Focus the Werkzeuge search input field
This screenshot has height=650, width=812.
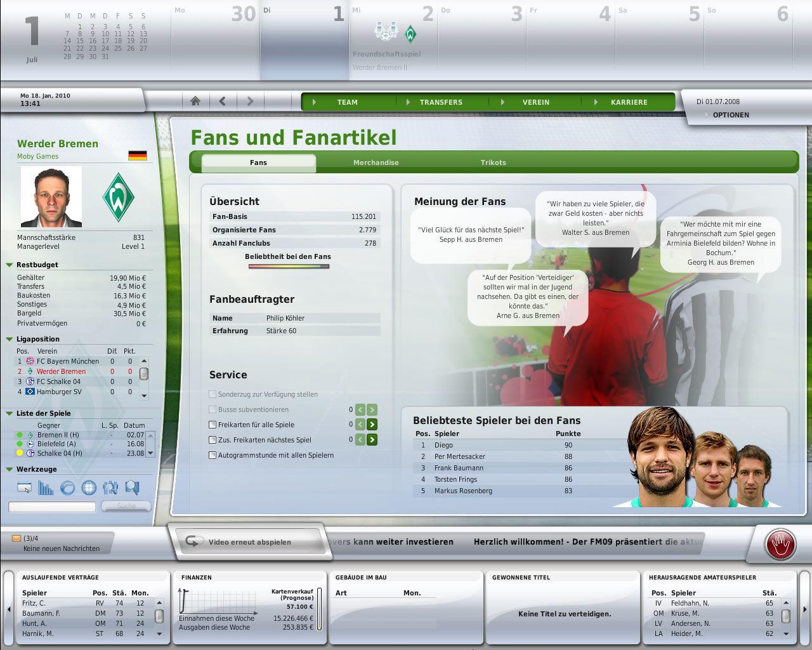point(52,507)
